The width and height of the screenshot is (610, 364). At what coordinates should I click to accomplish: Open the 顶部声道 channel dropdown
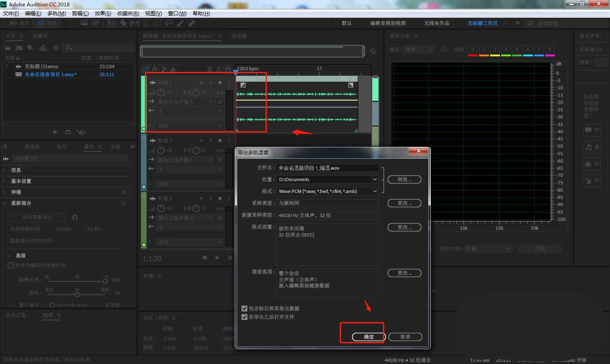[488, 249]
